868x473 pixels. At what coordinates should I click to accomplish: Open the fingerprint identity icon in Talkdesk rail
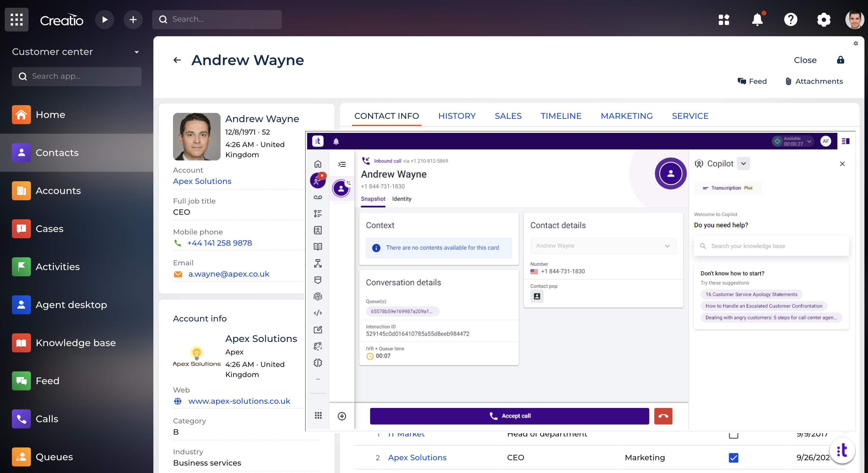pyautogui.click(x=318, y=297)
